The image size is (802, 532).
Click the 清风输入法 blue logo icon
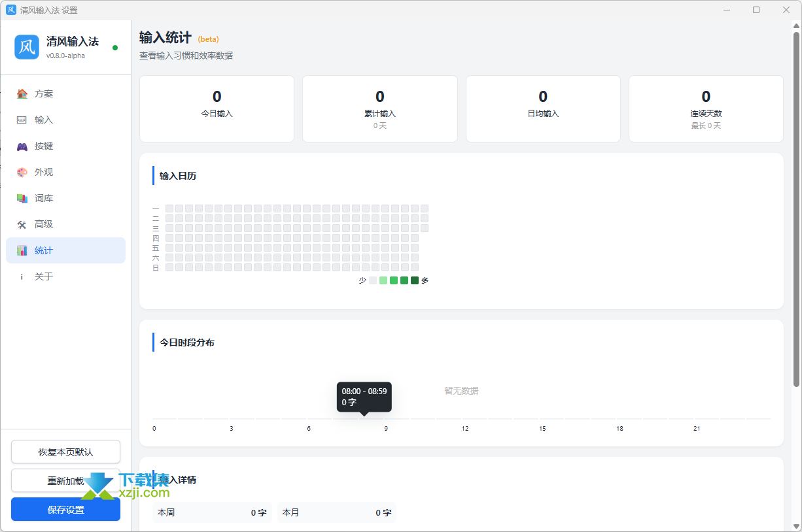(x=27, y=47)
